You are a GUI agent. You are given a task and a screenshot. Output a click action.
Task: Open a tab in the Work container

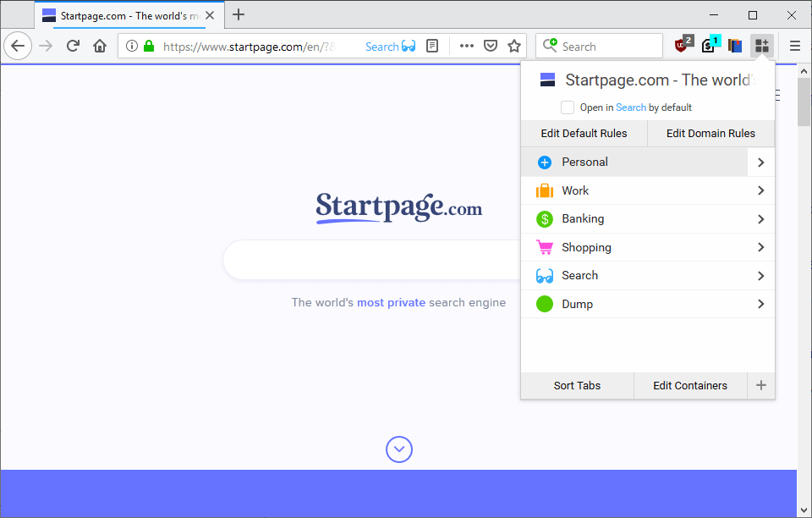point(634,190)
